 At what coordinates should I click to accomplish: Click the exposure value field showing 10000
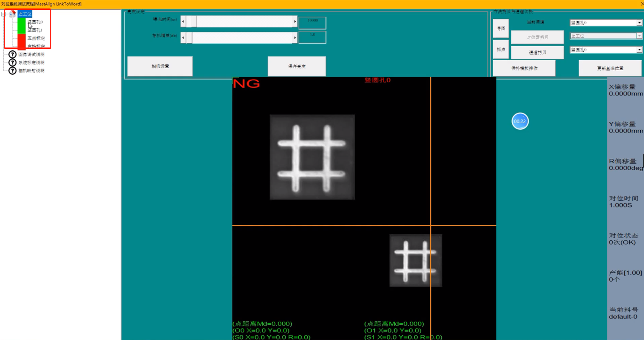pyautogui.click(x=312, y=22)
